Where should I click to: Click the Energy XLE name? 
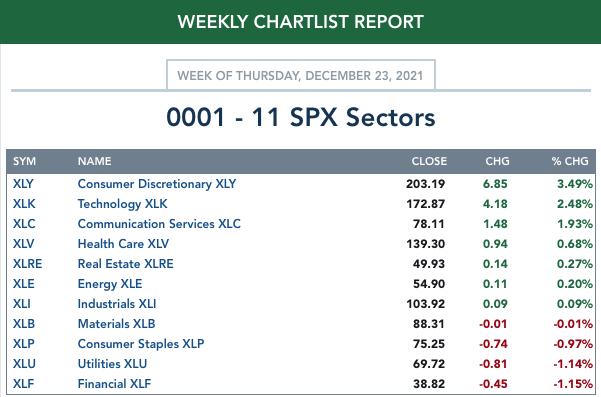pyautogui.click(x=110, y=284)
